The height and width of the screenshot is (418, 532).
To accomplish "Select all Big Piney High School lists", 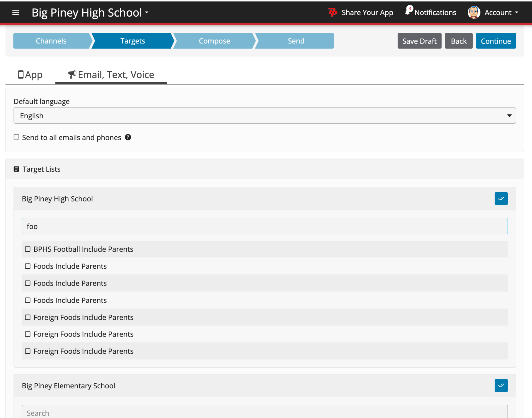I will [x=501, y=198].
